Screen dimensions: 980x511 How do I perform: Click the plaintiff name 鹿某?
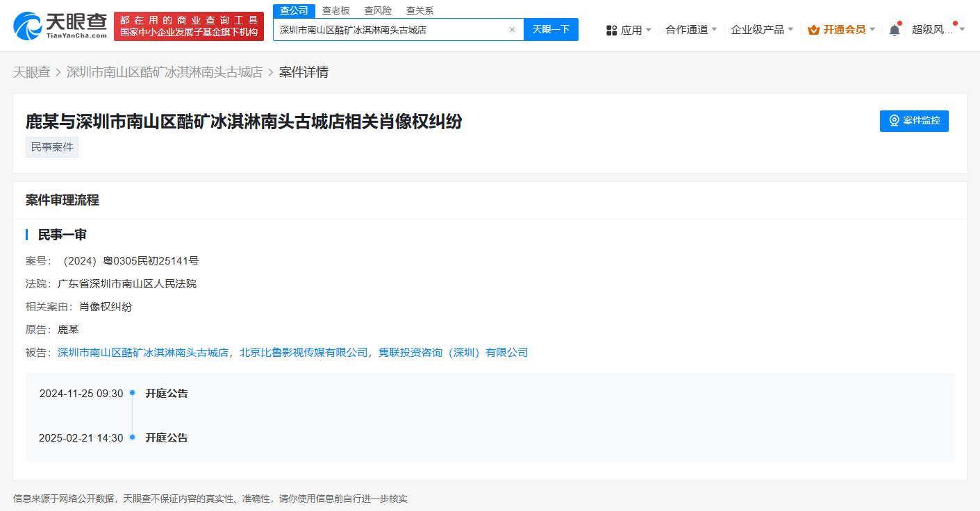pos(68,330)
